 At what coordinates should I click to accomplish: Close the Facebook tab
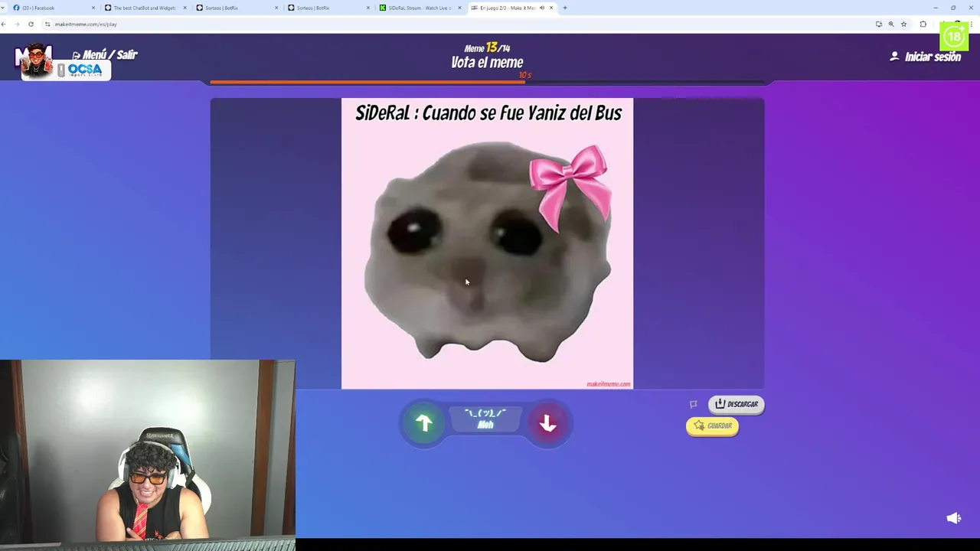(x=93, y=8)
